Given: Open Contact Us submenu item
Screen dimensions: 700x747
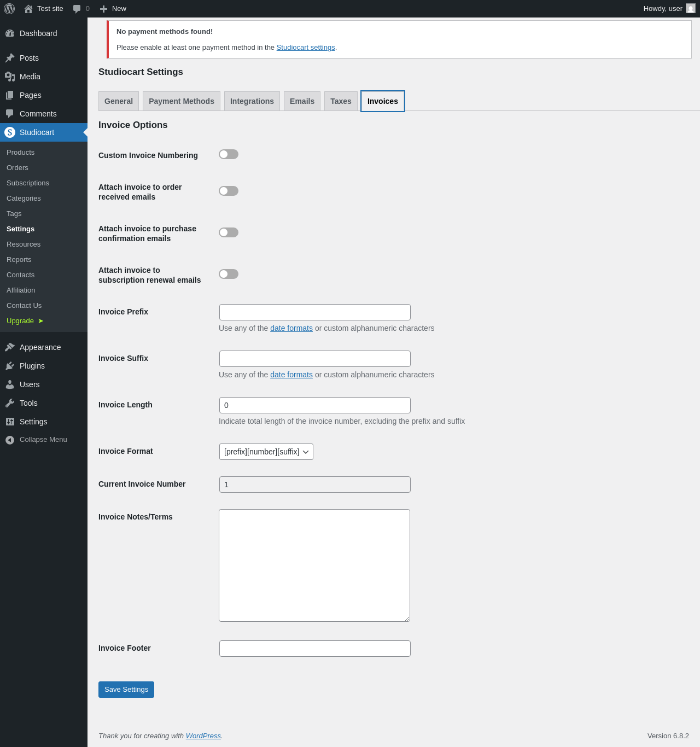Looking at the screenshot, I should pyautogui.click(x=44, y=306).
